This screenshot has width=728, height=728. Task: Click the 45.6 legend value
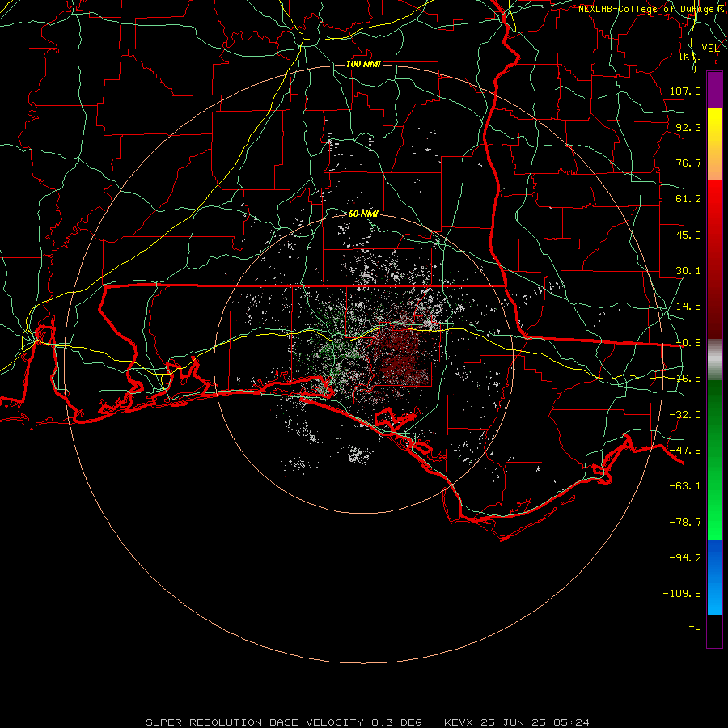click(688, 235)
